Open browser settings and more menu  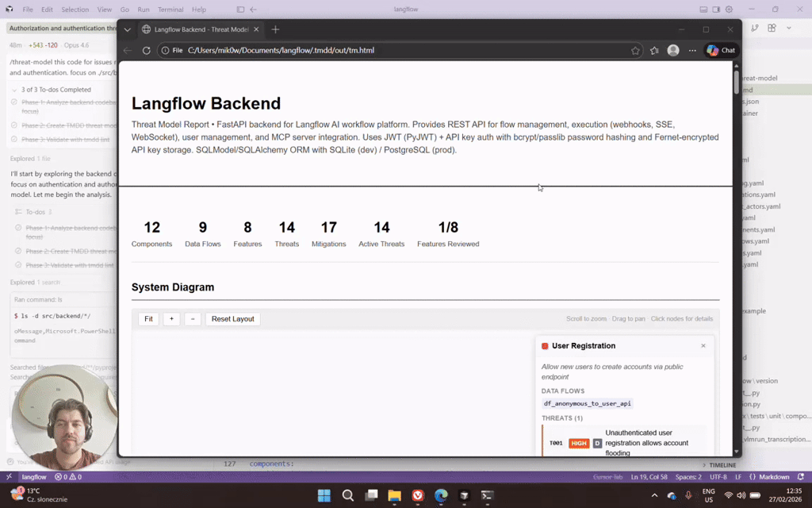click(692, 50)
